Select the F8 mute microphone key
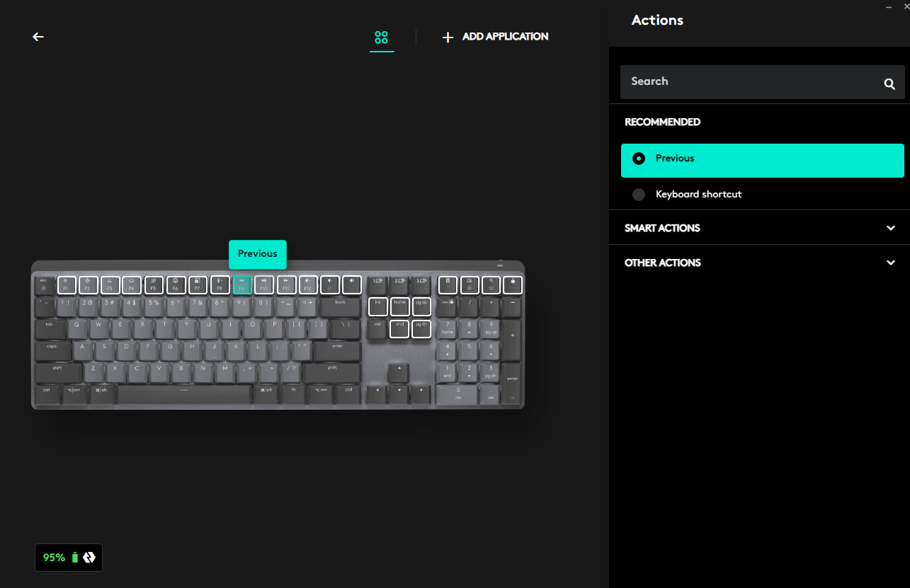 tap(220, 285)
